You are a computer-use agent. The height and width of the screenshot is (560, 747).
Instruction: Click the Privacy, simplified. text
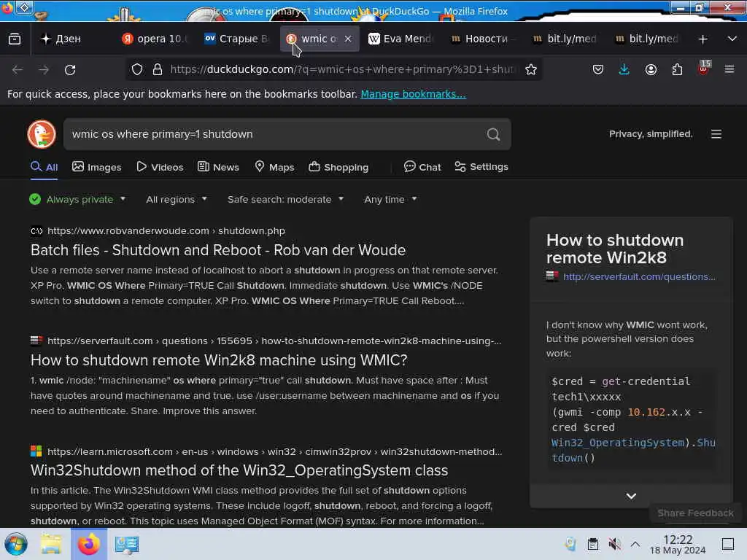click(x=651, y=134)
